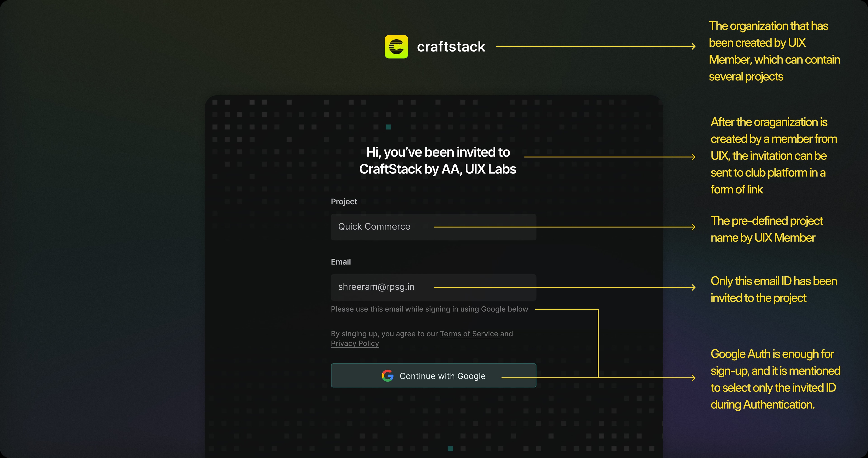The image size is (868, 458).
Task: Open the Terms of Service link
Action: 469,334
